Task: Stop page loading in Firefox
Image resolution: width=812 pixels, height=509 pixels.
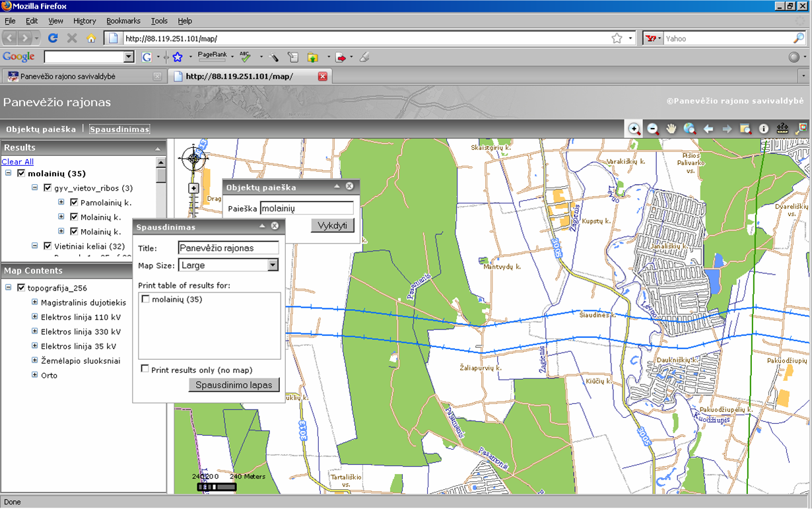Action: click(x=72, y=38)
